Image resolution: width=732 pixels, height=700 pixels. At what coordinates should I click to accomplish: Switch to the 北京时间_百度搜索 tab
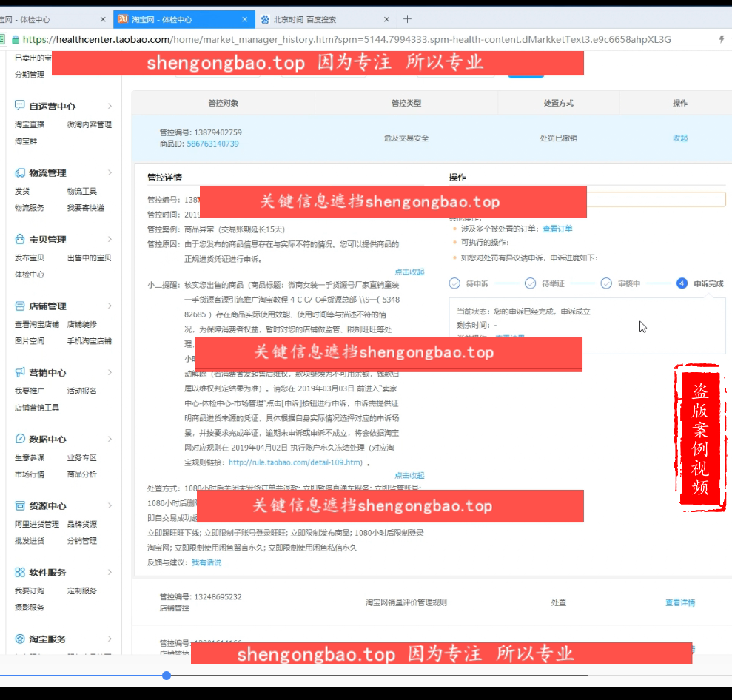325,19
